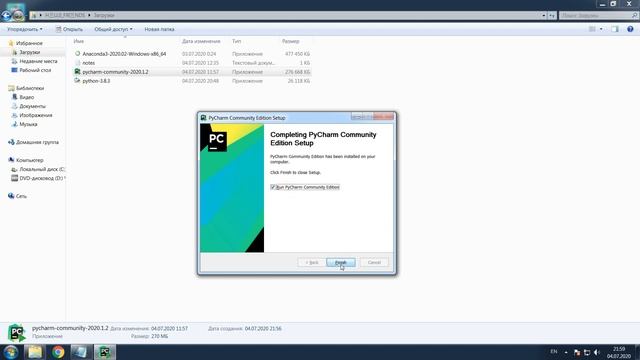Select python-3.8.3 installer file
This screenshot has width=640, height=360.
tap(96, 81)
